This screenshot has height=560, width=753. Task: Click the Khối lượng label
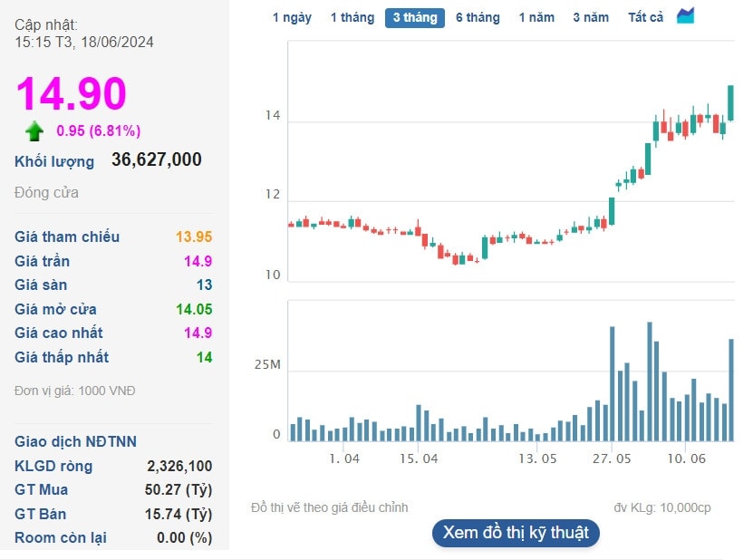coord(54,162)
